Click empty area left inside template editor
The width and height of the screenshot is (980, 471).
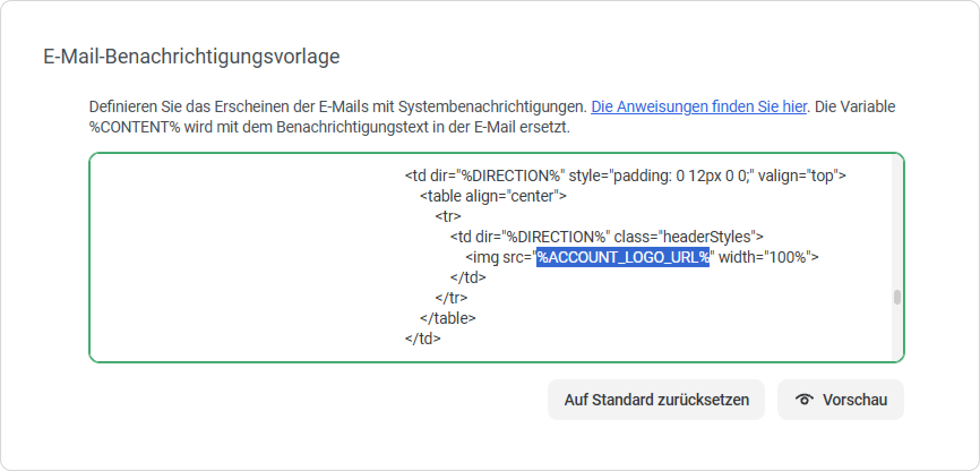click(x=243, y=258)
